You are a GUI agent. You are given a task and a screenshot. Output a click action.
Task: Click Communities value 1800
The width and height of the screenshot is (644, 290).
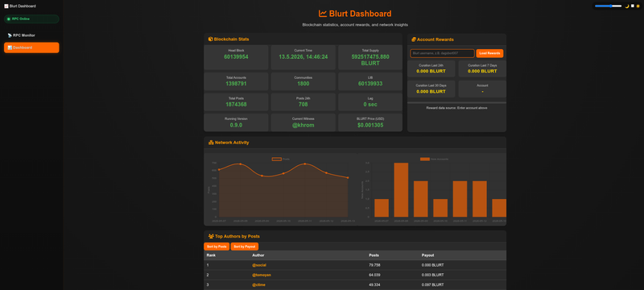(303, 84)
